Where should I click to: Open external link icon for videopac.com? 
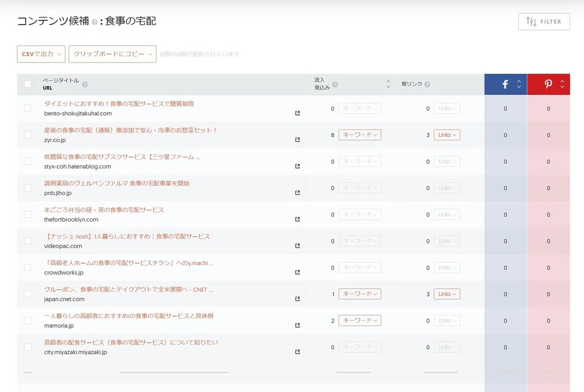point(297,246)
